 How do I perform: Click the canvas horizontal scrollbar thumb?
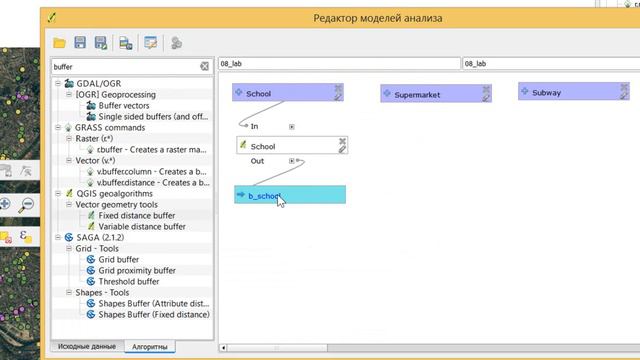(277, 348)
